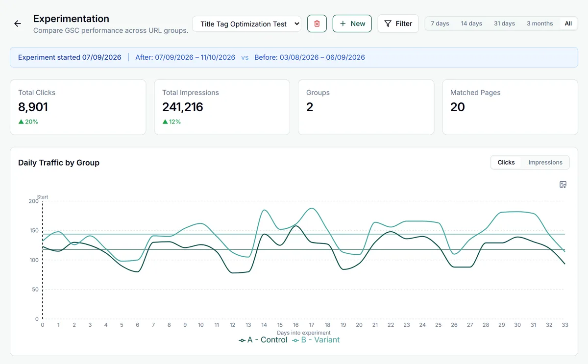Screen dimensions: 588x364
Task: Toggle A - Control legend series
Action: coord(263,340)
